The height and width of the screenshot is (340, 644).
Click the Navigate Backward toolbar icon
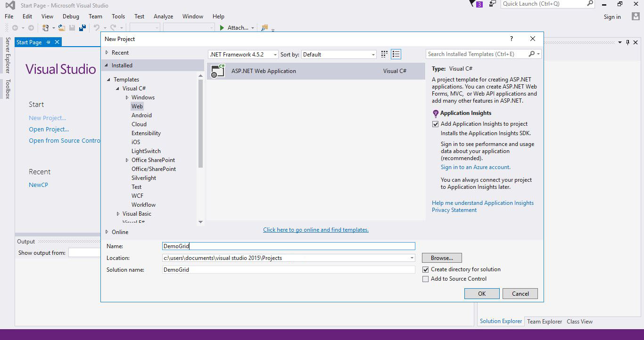click(x=15, y=28)
